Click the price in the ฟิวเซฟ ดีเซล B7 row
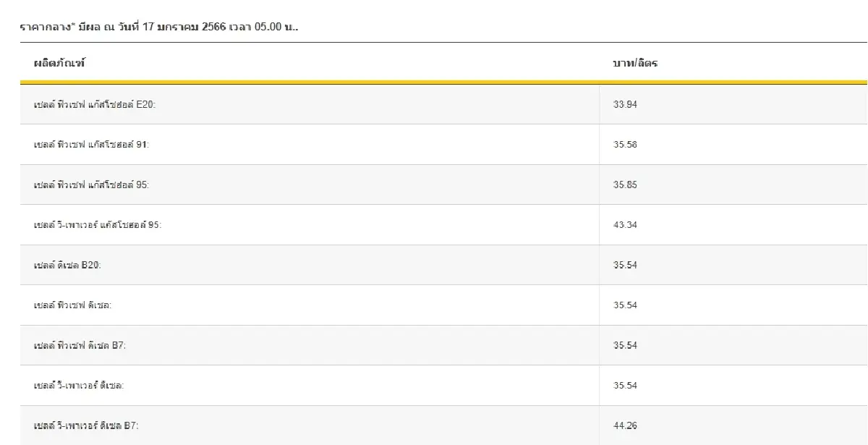This screenshot has width=868, height=445. tap(625, 345)
